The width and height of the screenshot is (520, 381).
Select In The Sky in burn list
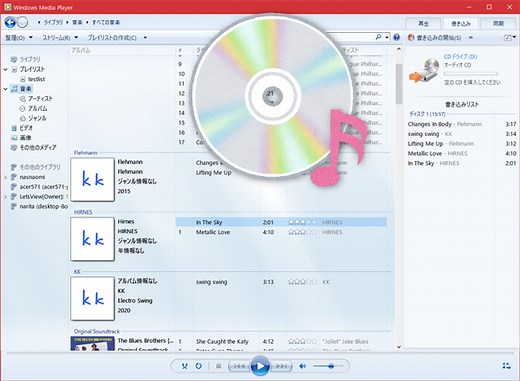pyautogui.click(x=462, y=163)
